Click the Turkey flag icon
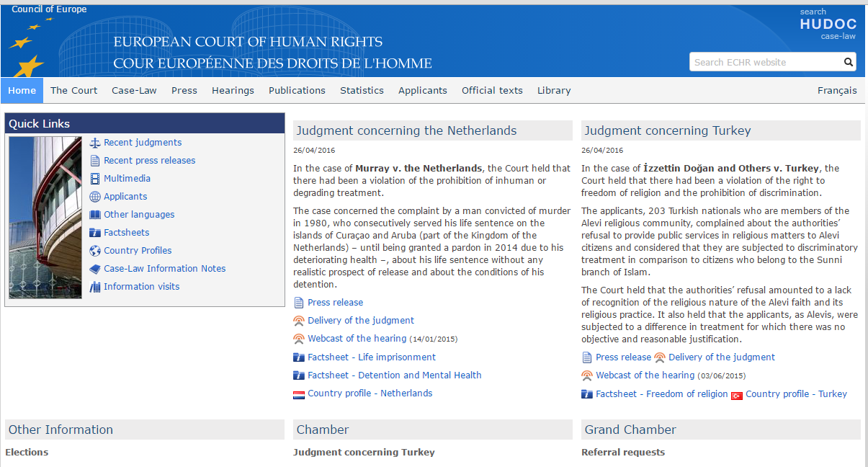This screenshot has width=868, height=467. coord(737,395)
